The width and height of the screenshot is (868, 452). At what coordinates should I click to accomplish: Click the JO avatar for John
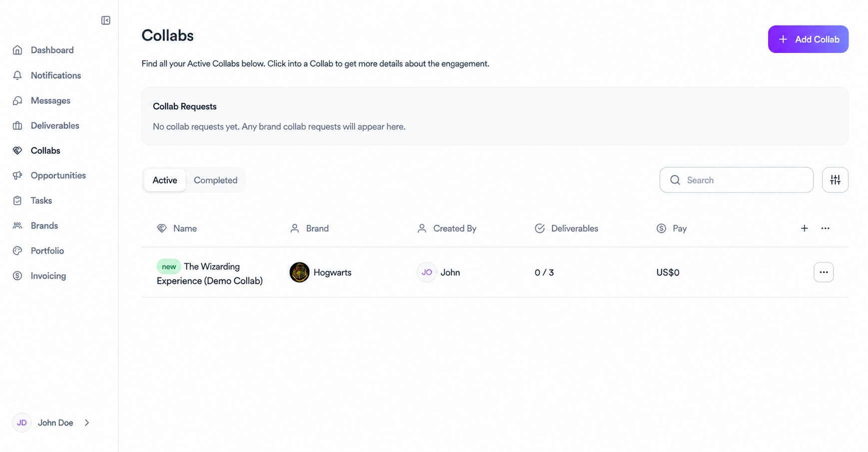click(427, 272)
